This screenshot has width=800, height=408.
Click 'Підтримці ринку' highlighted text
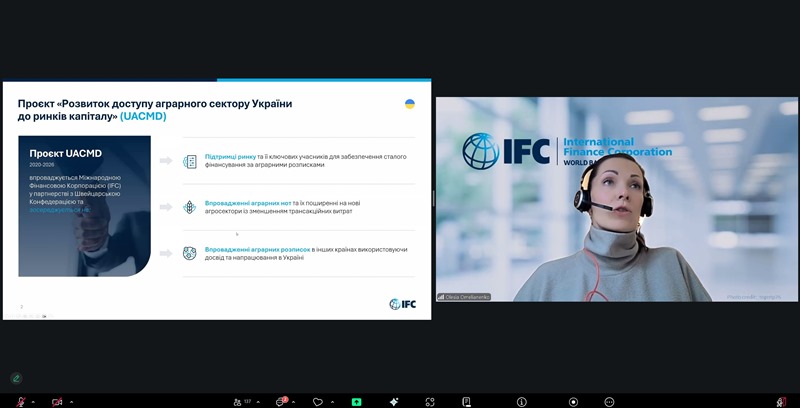[230, 157]
